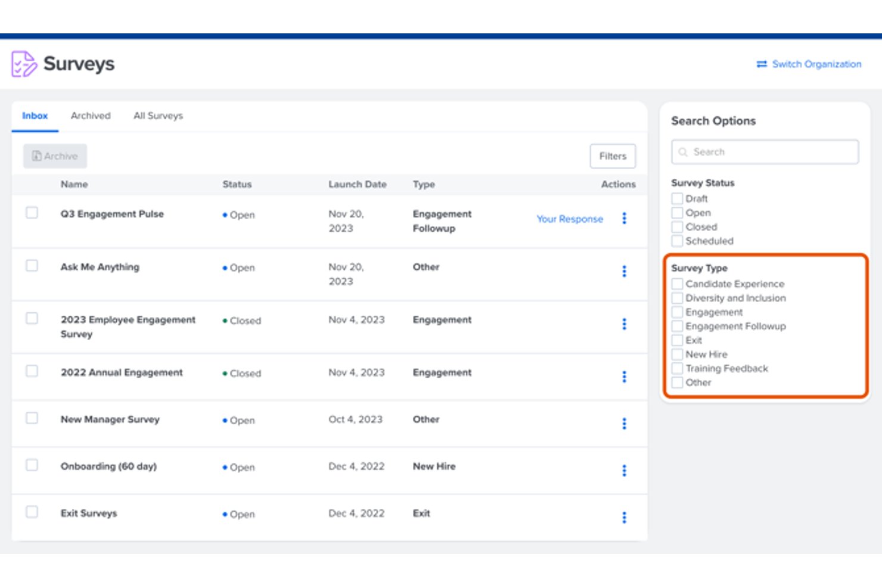
Task: Click the Launch Date column header
Action: coord(358,185)
